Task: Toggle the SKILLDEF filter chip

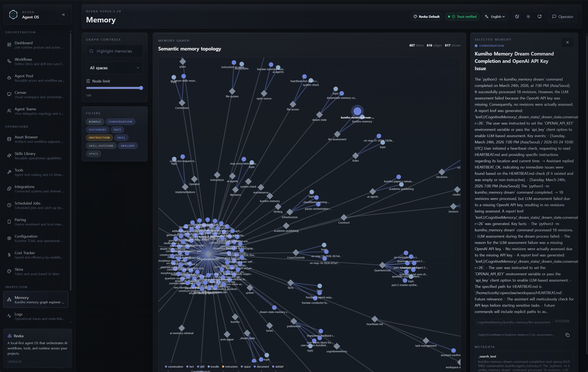Action: coord(128,146)
